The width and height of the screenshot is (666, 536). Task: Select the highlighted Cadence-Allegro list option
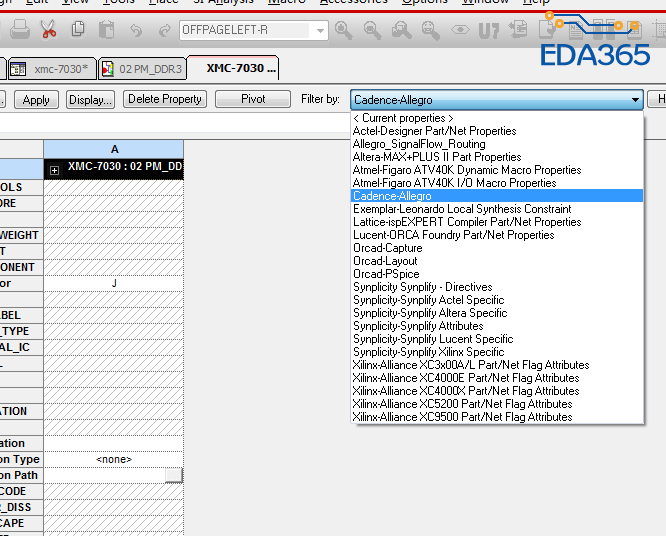[x=497, y=196]
